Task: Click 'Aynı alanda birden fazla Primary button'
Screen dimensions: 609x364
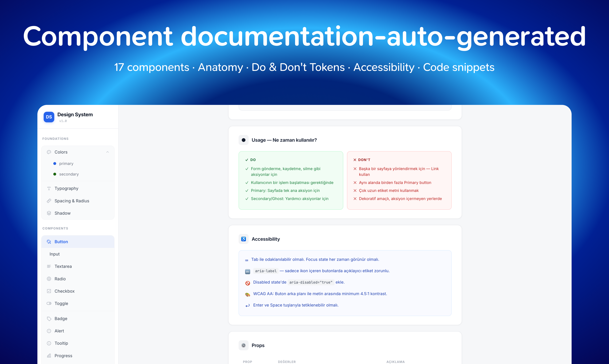Action: [x=395, y=183]
